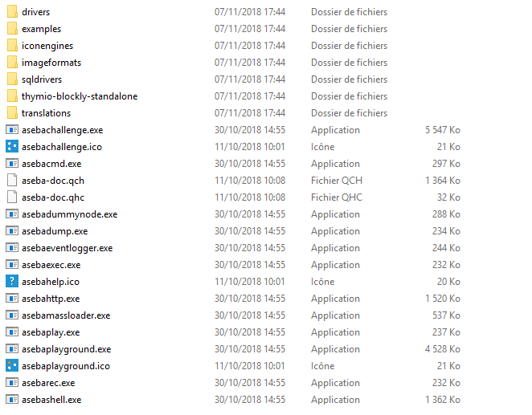
Task: Select the folder name drivers
Action: point(35,12)
